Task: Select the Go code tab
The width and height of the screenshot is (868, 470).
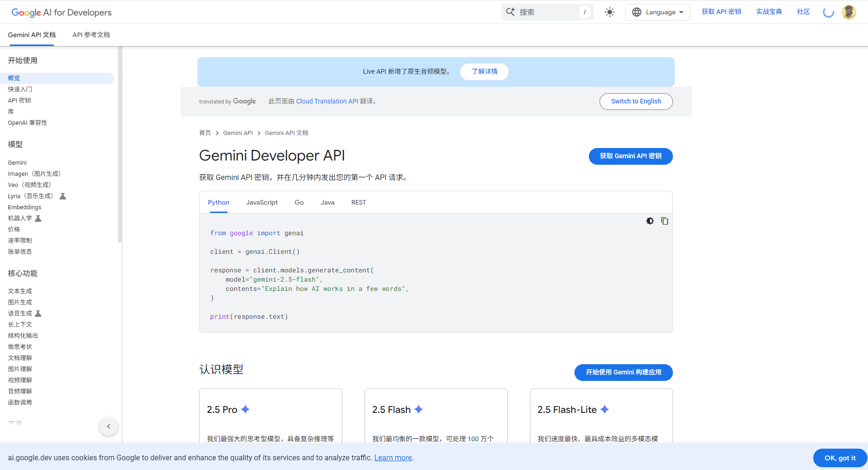Action: 299,203
